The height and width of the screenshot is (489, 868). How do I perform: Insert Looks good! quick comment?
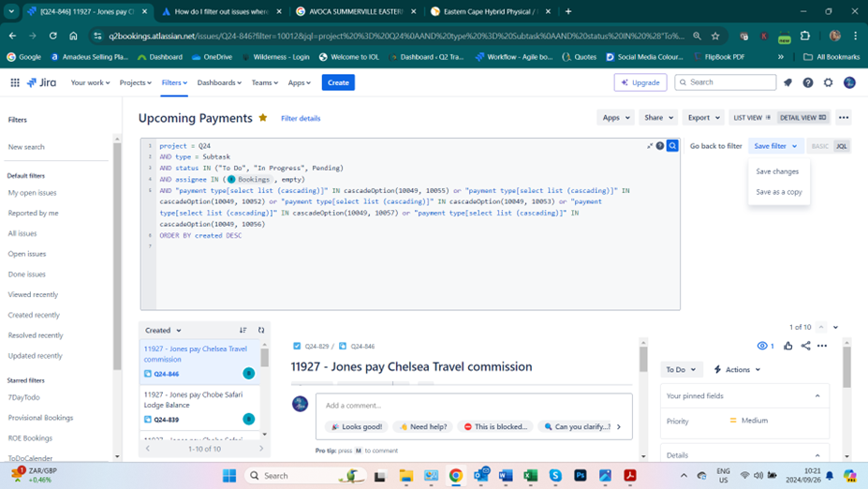pyautogui.click(x=357, y=426)
